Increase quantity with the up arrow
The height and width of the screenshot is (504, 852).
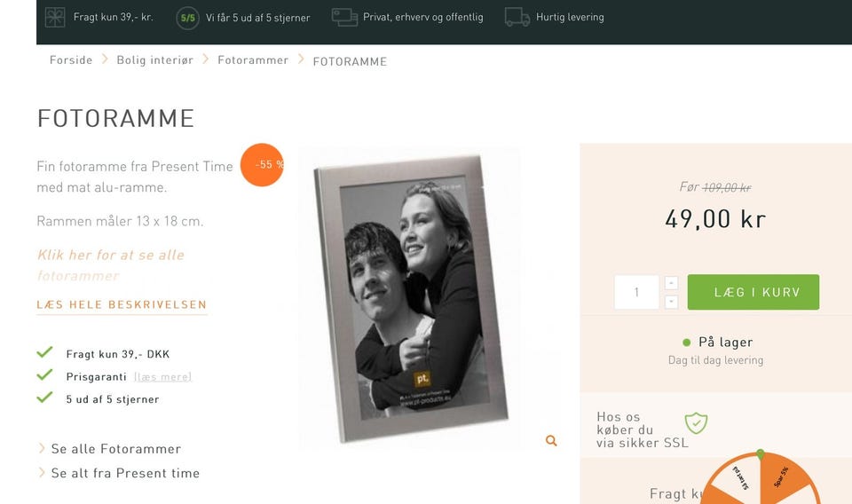pos(671,283)
